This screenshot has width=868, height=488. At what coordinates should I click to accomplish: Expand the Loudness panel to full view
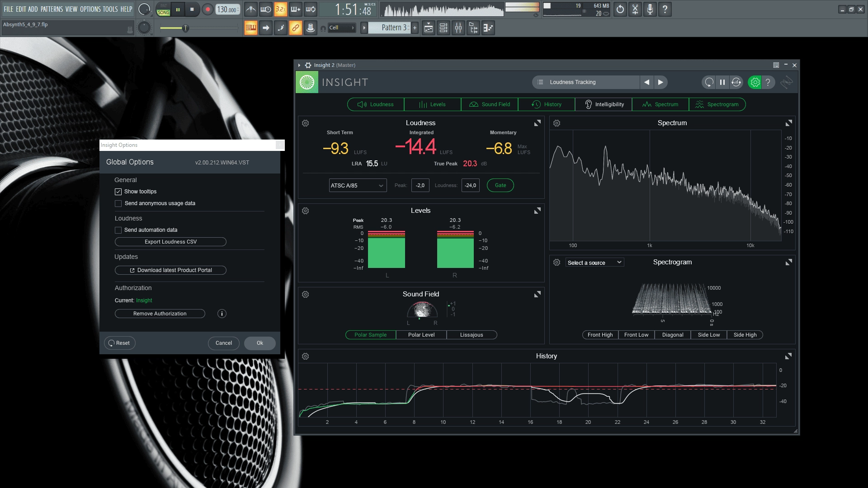point(538,123)
